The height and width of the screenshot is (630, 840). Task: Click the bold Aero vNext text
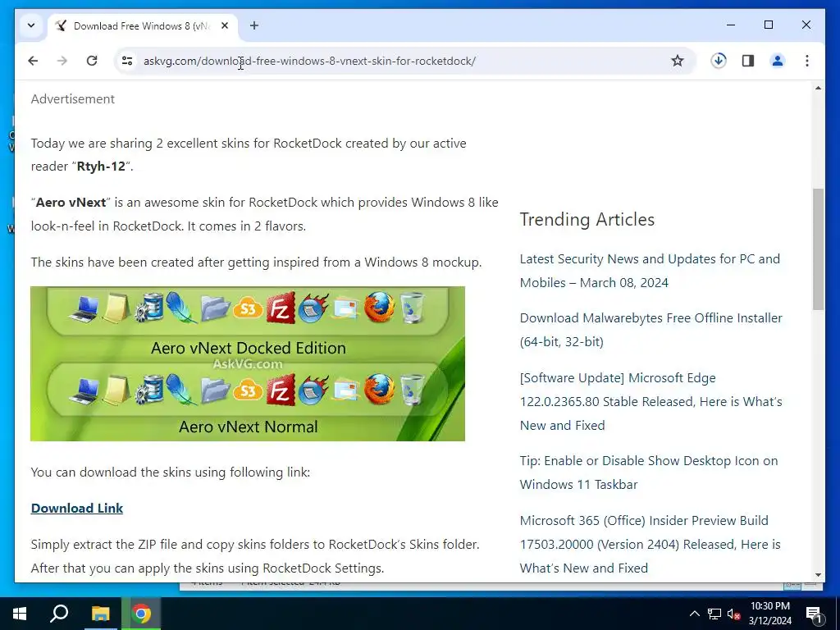71,202
